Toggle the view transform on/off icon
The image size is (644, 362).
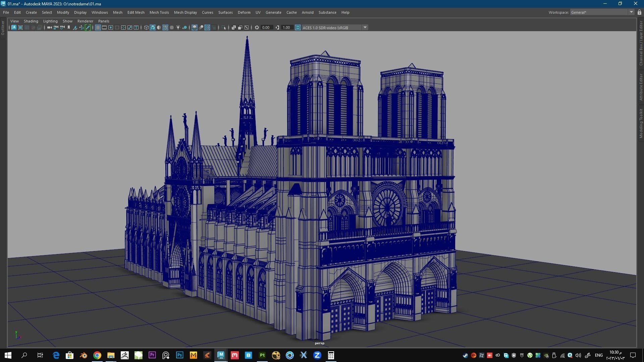[298, 27]
